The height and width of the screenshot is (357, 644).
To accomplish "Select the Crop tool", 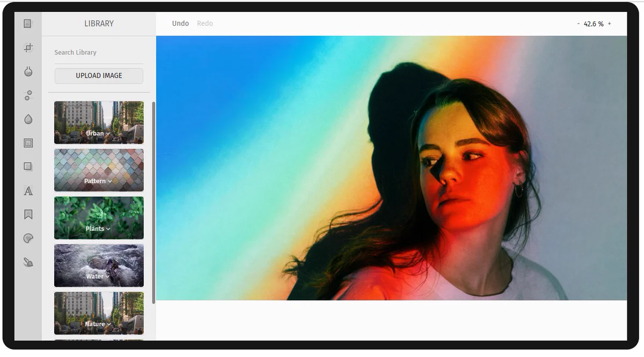I will (28, 48).
